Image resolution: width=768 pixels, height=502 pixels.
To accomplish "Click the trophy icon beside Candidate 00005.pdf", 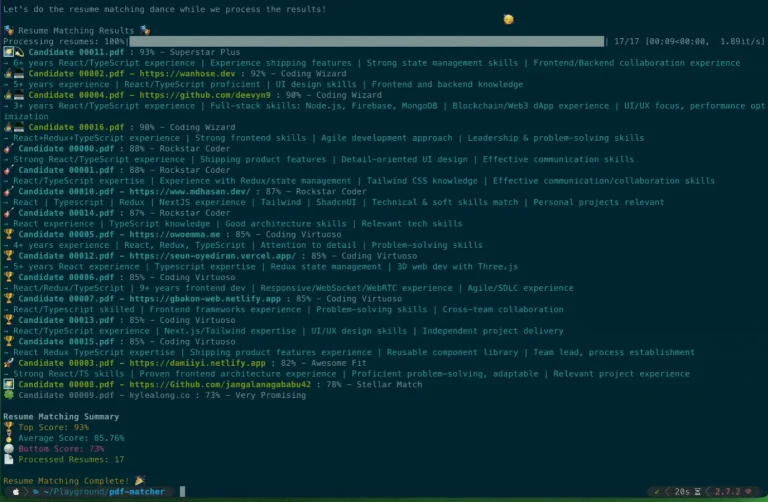I will coord(8,234).
